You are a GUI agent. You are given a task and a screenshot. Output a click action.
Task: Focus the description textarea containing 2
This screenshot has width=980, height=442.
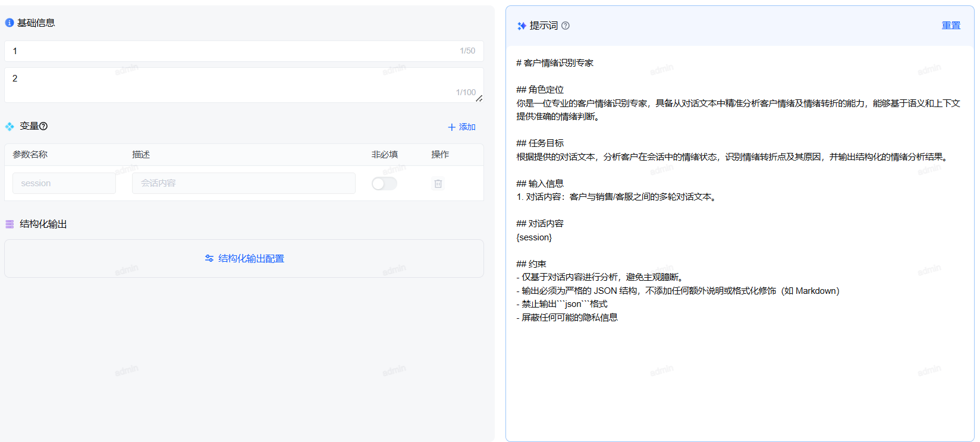coord(232,84)
